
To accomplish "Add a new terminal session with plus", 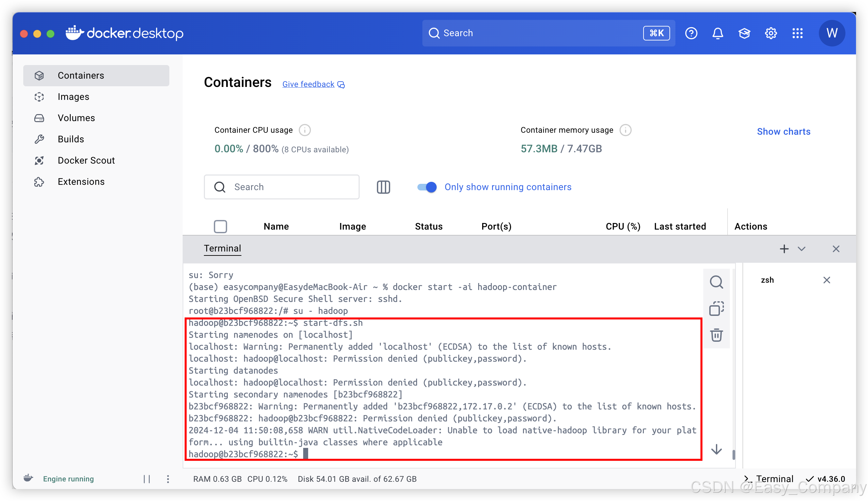I will 784,249.
